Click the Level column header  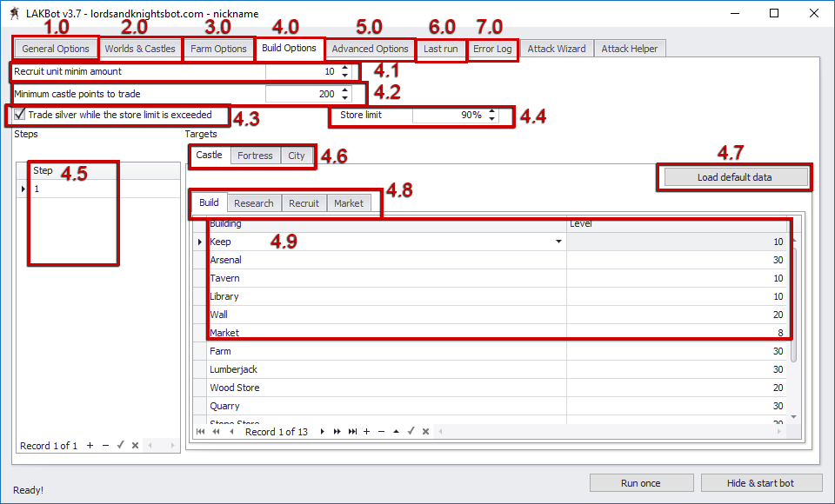coord(677,224)
